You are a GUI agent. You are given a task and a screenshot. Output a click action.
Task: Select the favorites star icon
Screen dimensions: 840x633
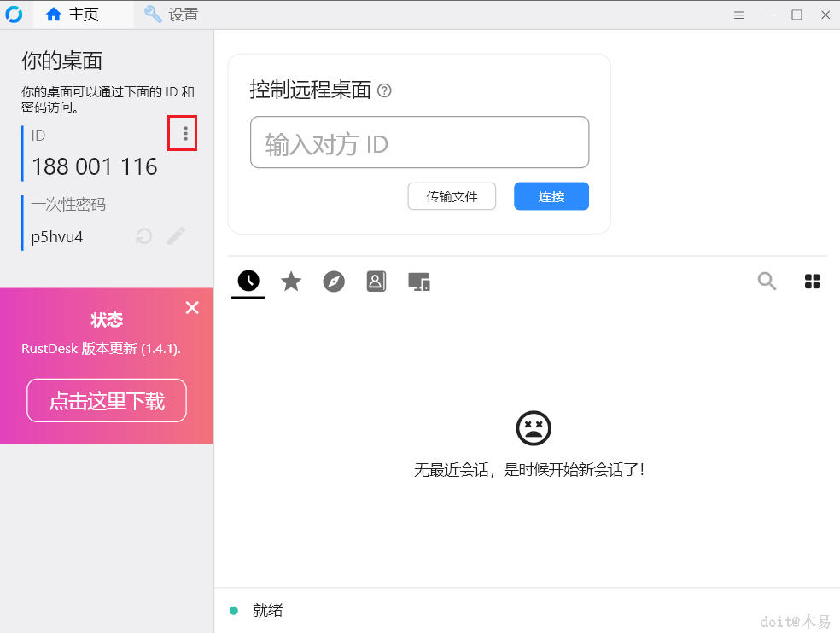(291, 281)
